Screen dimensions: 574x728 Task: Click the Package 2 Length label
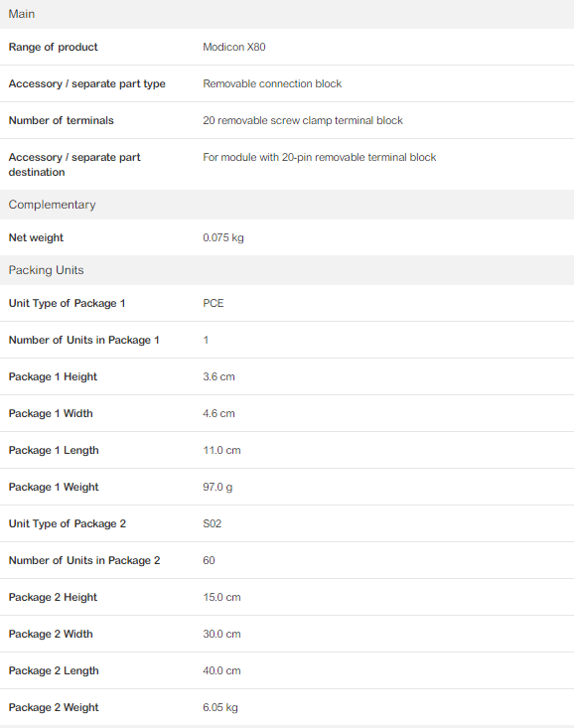tap(54, 670)
